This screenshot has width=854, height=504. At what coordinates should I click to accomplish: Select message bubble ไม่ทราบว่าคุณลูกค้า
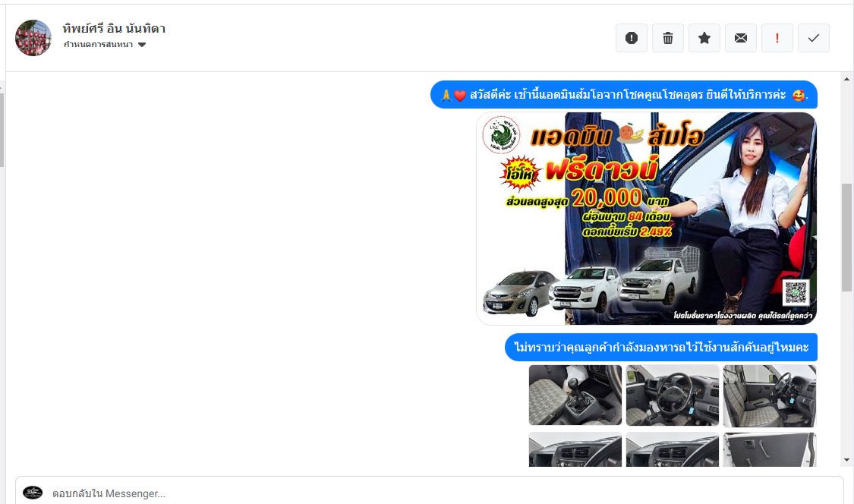pos(661,347)
